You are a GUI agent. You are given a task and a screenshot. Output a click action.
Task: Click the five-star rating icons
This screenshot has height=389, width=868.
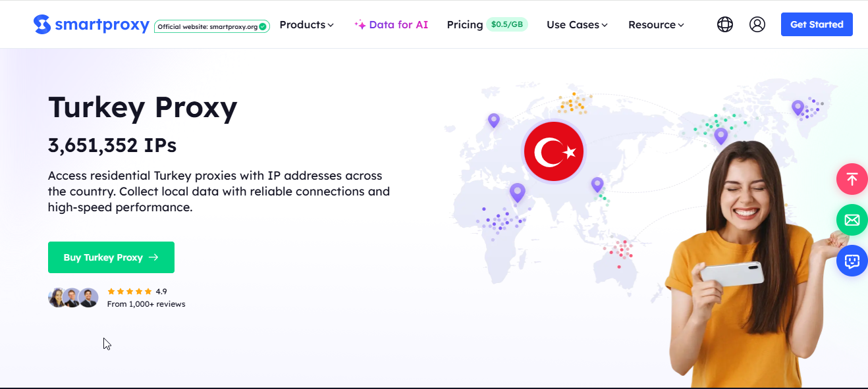click(130, 291)
